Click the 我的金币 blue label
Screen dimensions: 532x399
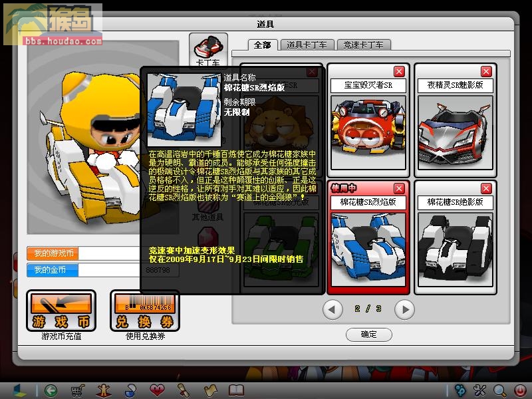[x=53, y=270]
